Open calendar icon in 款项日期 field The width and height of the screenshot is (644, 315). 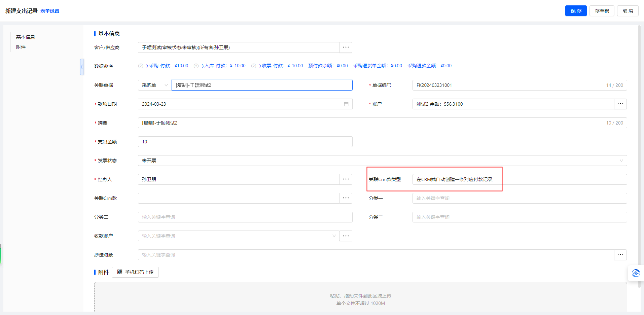click(x=346, y=104)
